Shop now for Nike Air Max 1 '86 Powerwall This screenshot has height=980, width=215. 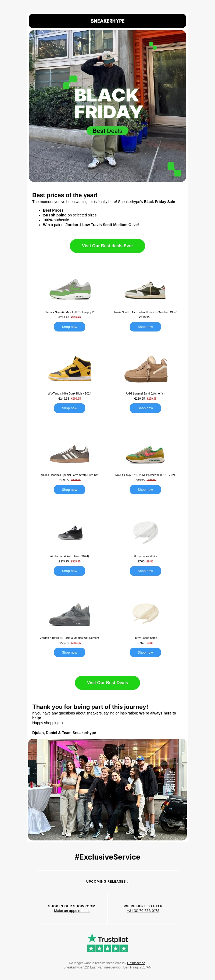(x=145, y=490)
